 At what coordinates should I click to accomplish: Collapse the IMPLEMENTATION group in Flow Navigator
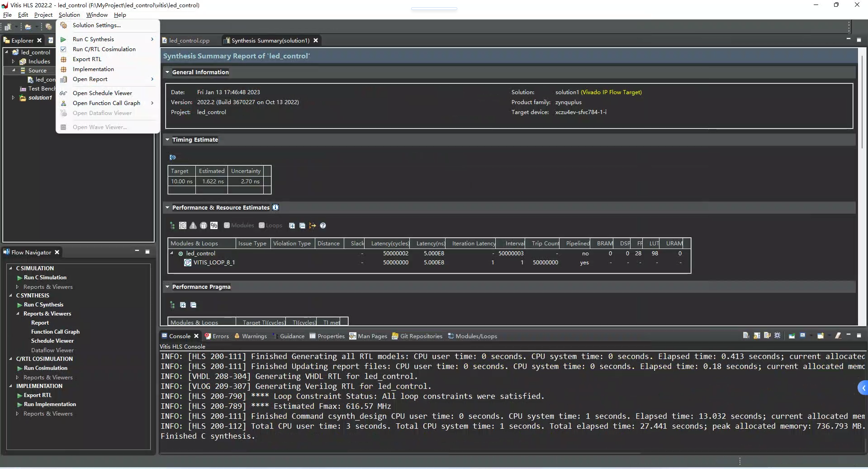(x=10, y=386)
